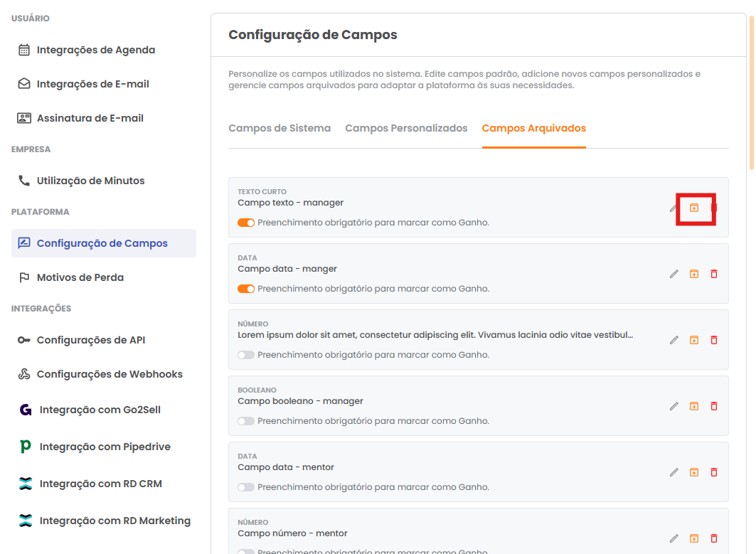Edit the Campo número - mentor field
The width and height of the screenshot is (756, 554).
(674, 538)
